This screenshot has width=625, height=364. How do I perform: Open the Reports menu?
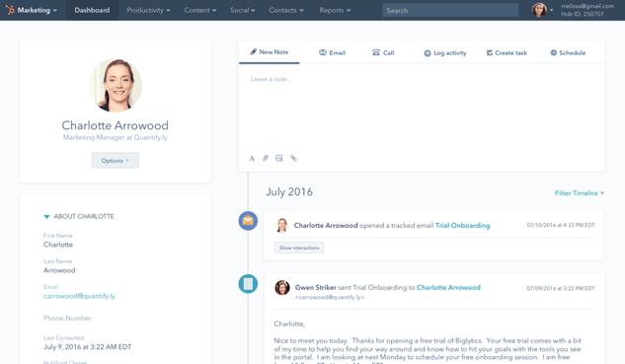point(335,10)
